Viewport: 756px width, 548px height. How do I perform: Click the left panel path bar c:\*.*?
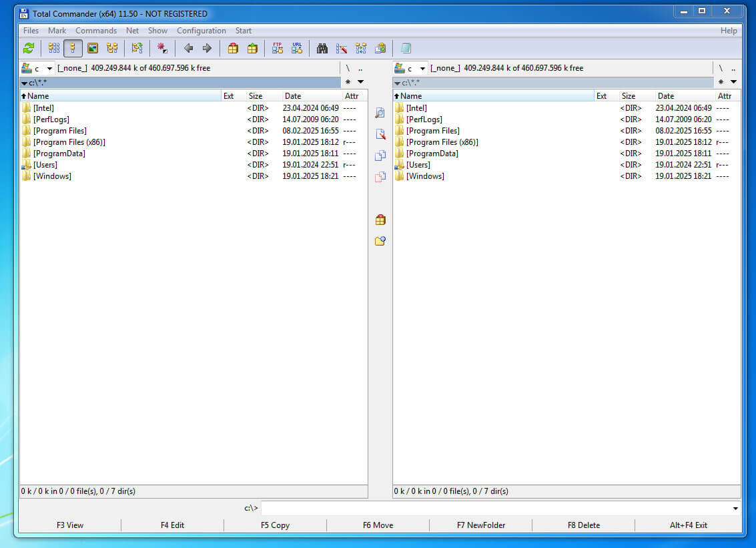pos(180,83)
